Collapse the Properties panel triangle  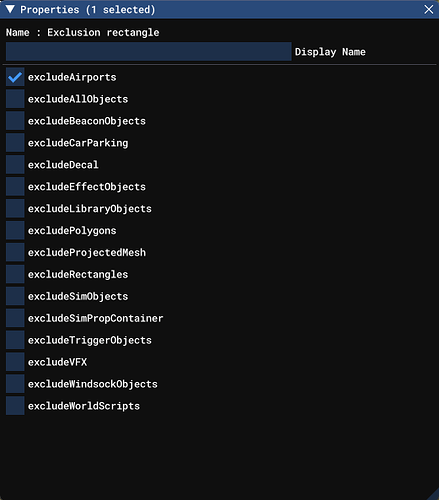10,9
